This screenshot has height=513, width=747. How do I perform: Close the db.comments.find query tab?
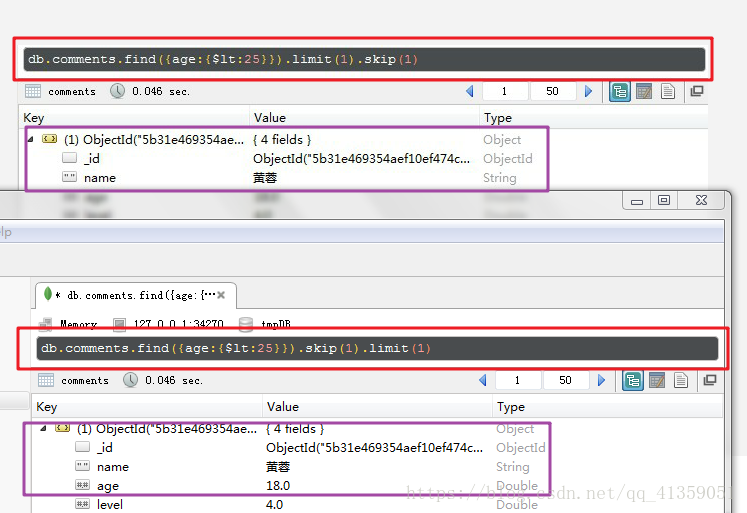(221, 295)
